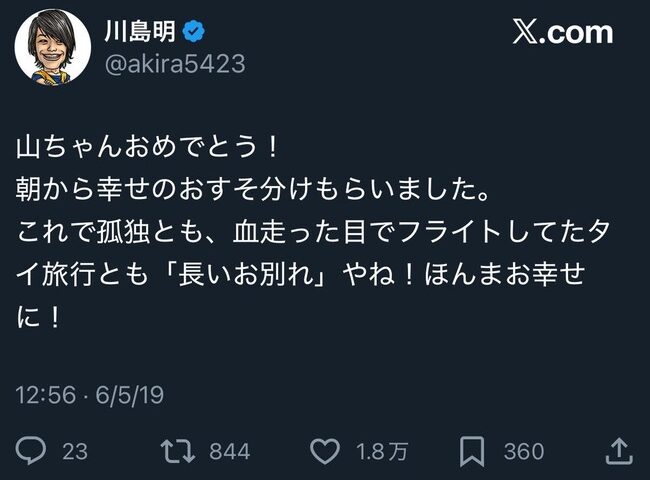
Task: Open the share upload icon
Action: click(618, 451)
